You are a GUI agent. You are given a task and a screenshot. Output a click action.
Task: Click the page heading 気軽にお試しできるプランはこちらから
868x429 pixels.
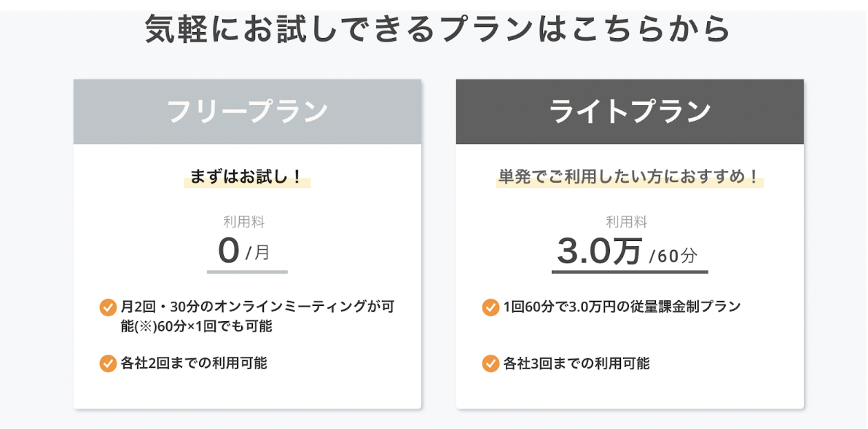point(437,29)
